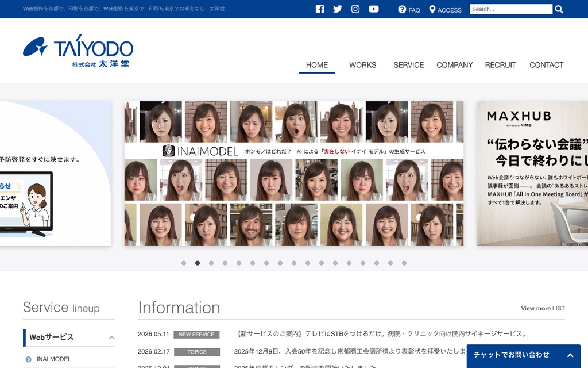Filter by NEW SERVICE tag
Image resolution: width=588 pixels, height=368 pixels.
coord(196,334)
